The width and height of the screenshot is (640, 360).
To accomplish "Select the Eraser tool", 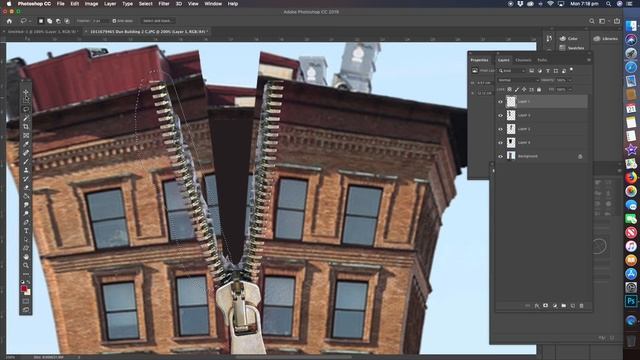I will click(26, 187).
